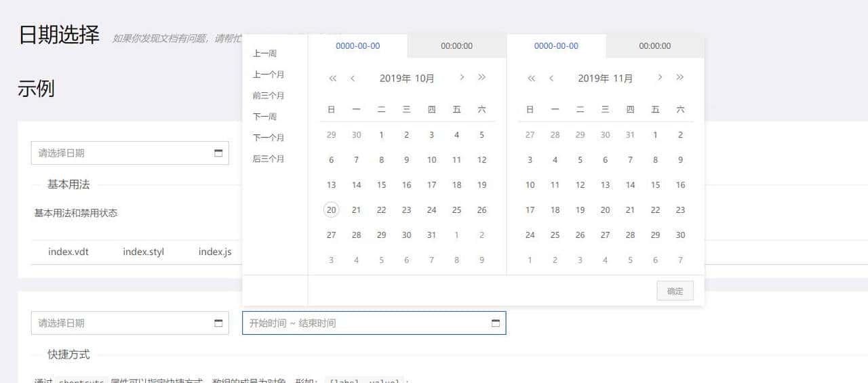Image resolution: width=868 pixels, height=383 pixels.
Task: Open the index.vdt code tab
Action: tap(68, 251)
